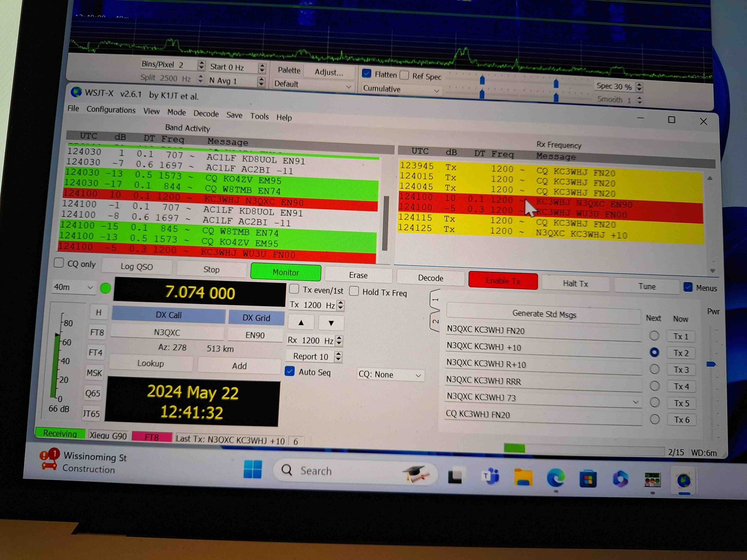Image resolution: width=747 pixels, height=560 pixels.
Task: Switch to FT4 mode button
Action: pyautogui.click(x=96, y=353)
